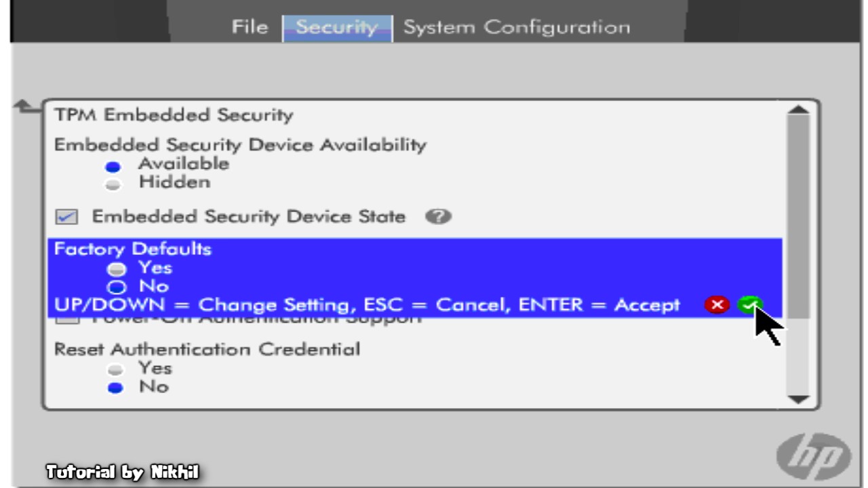Click the vertical scrollbar thumb
Screen dimensions: 868x488
(x=799, y=217)
